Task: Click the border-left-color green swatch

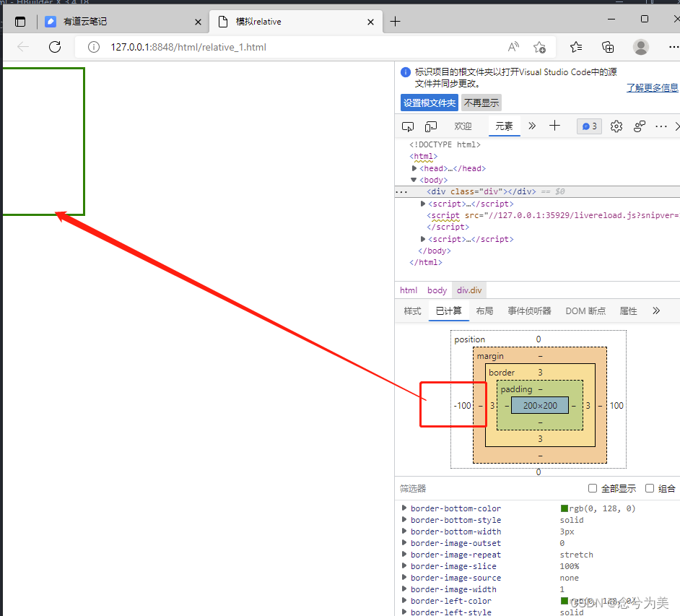Action: tap(565, 600)
